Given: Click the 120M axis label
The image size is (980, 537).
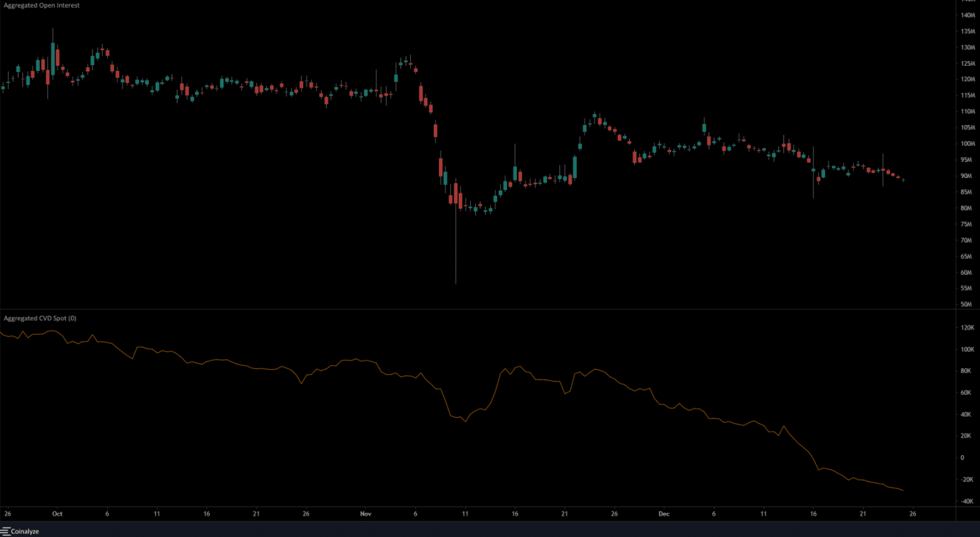Looking at the screenshot, I should coord(967,79).
